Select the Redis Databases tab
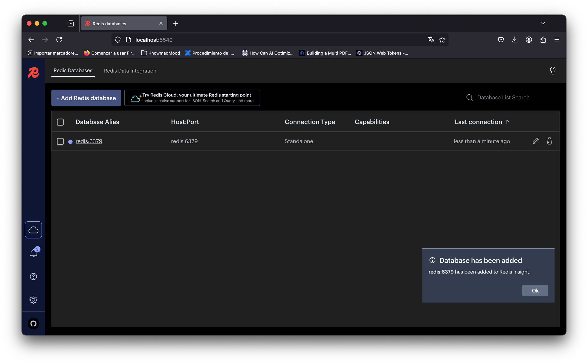Image resolution: width=588 pixels, height=364 pixels. tap(73, 71)
